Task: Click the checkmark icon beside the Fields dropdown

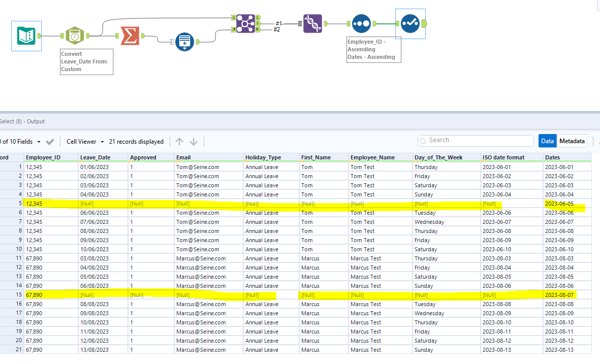Action: (50, 142)
